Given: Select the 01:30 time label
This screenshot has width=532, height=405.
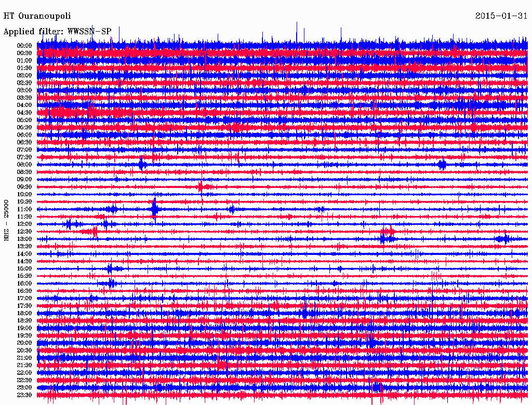Looking at the screenshot, I should click(24, 68).
